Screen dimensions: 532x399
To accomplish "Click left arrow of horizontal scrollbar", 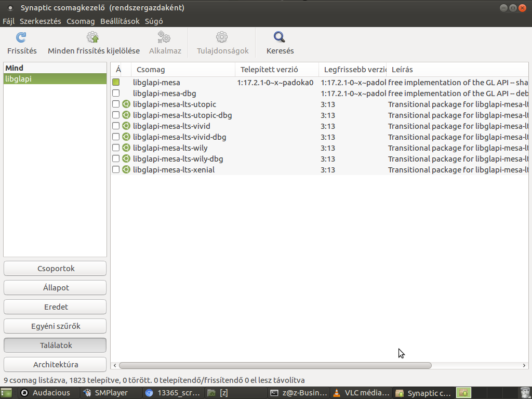I will point(115,365).
